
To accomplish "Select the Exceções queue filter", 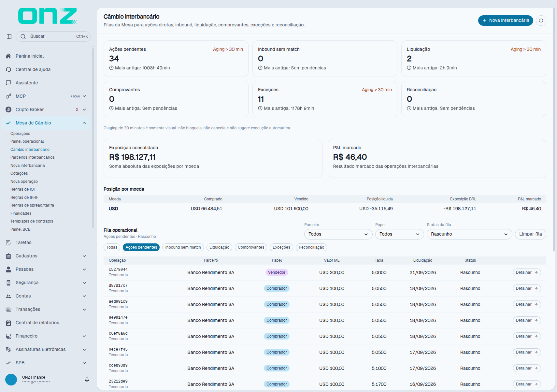I will (281, 247).
